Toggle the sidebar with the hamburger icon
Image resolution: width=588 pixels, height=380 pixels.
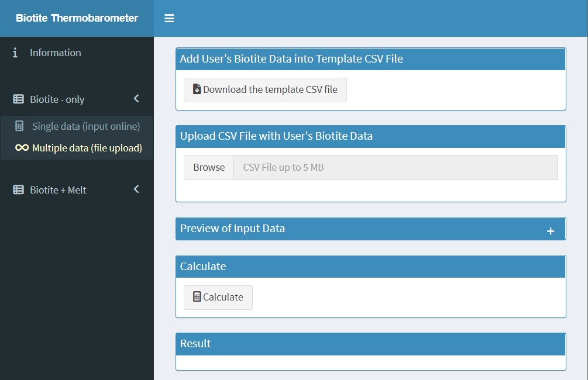coord(169,19)
